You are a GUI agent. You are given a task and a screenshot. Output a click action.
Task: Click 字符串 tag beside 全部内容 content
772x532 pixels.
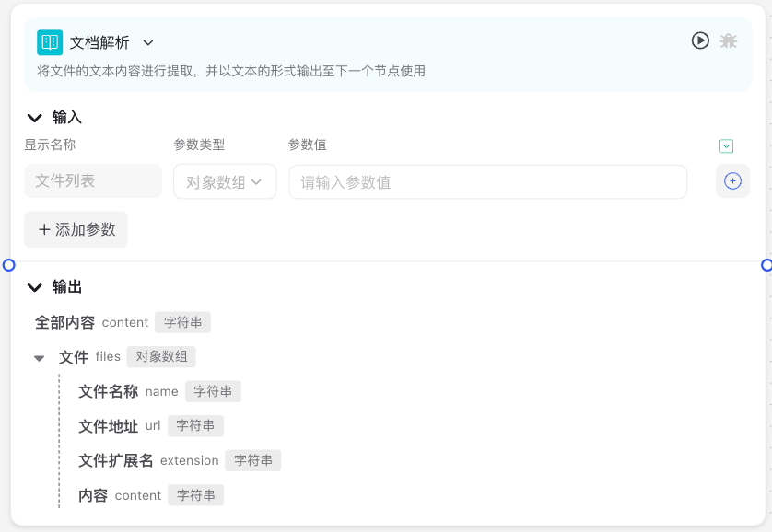(182, 322)
